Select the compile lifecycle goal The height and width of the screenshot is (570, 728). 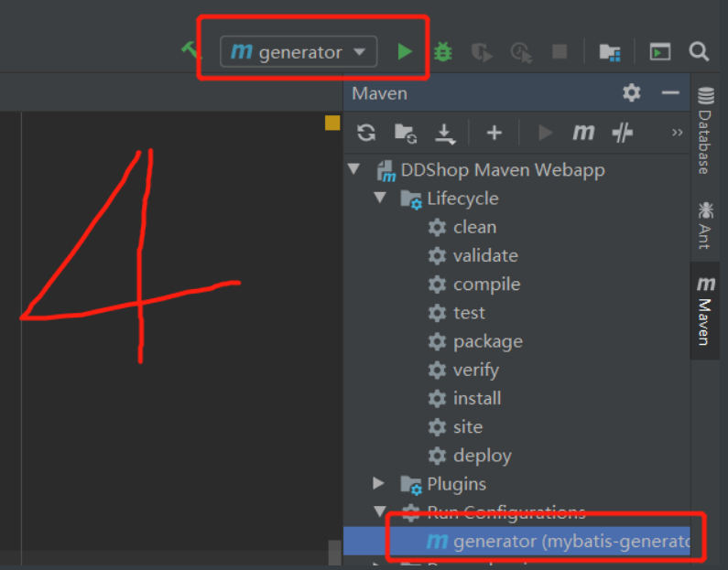click(486, 285)
